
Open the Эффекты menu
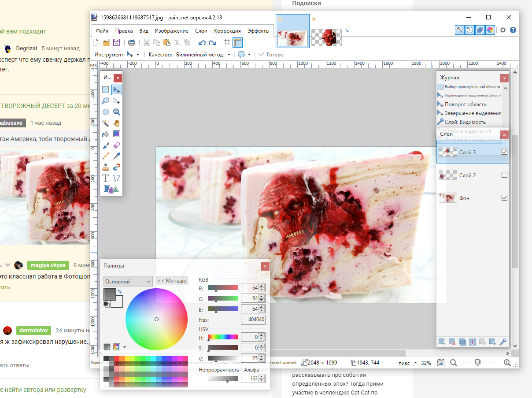(258, 31)
